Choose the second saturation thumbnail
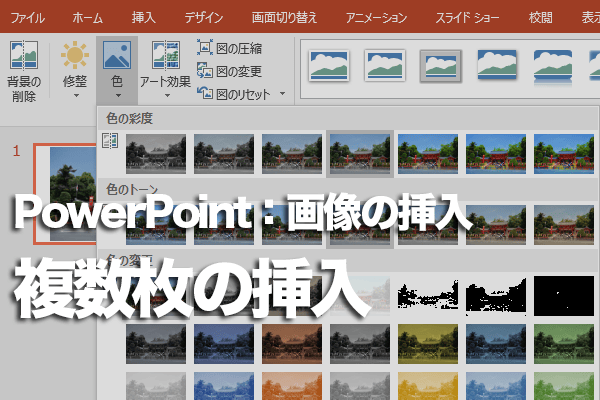The image size is (600, 400). [224, 154]
